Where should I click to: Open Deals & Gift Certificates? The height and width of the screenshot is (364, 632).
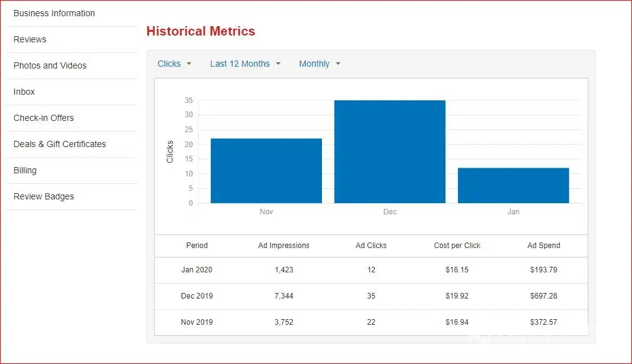pyautogui.click(x=60, y=144)
